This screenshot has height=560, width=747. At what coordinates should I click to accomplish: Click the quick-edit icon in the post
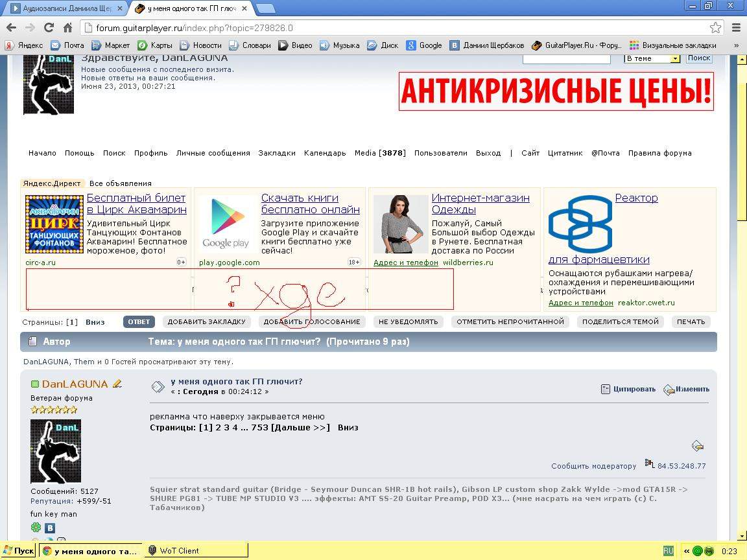tap(698, 446)
